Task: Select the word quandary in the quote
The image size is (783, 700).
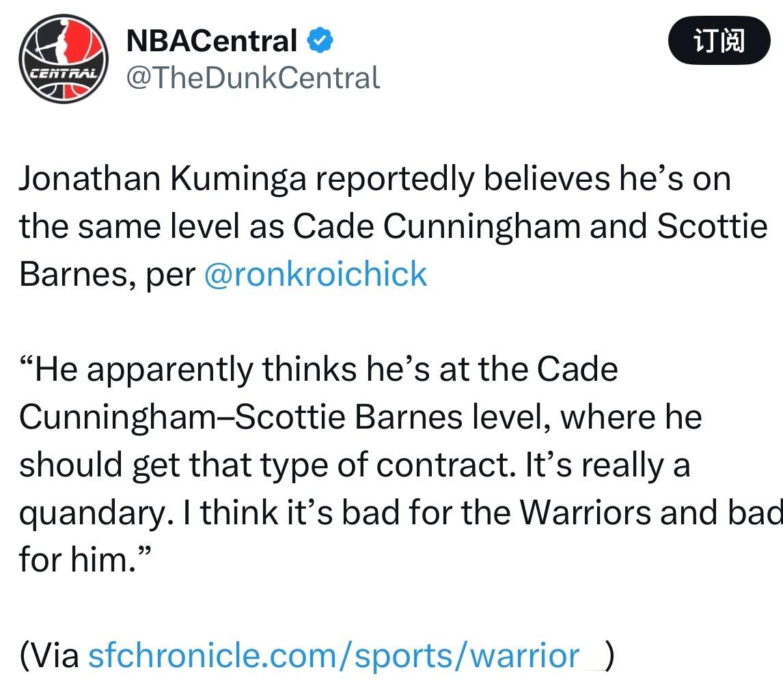Action: point(97,513)
